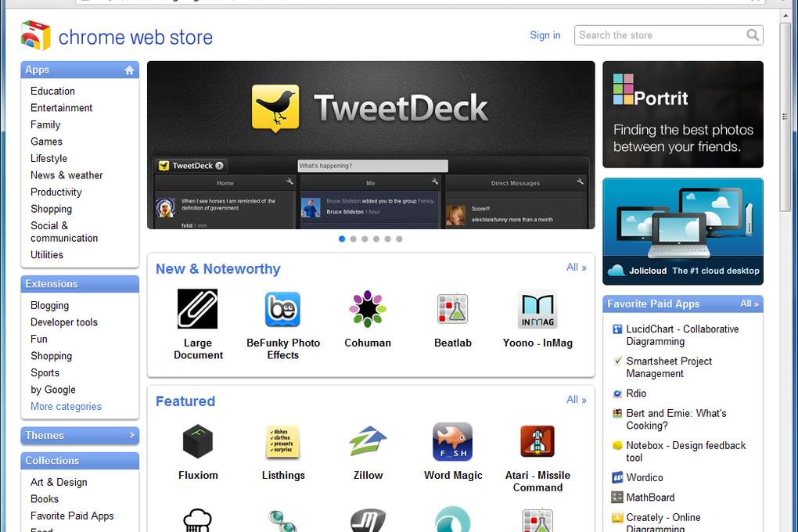Click the scrollbar up arrow

(785, 16)
